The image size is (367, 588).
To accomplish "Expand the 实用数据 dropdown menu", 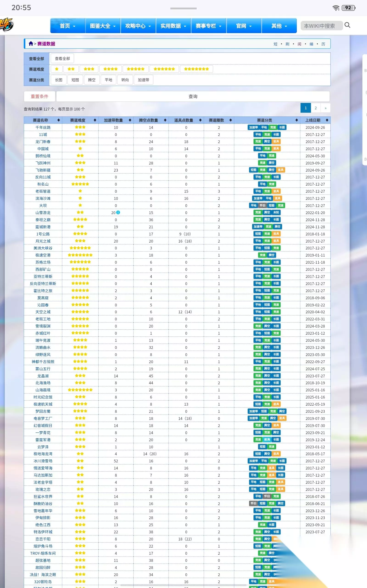I will (173, 26).
